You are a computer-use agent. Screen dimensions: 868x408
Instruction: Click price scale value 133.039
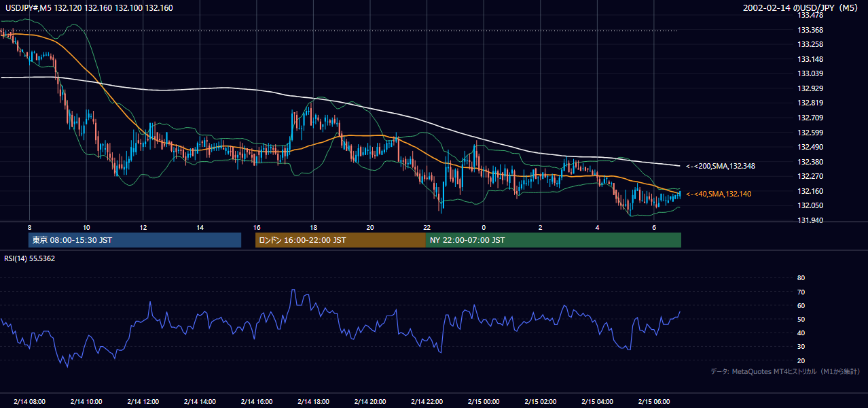(810, 73)
